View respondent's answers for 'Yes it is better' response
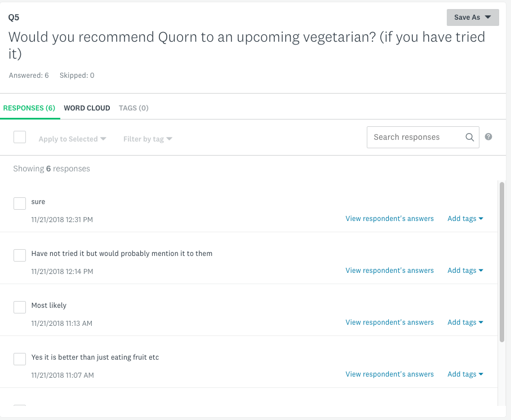The image size is (511, 420). [389, 374]
